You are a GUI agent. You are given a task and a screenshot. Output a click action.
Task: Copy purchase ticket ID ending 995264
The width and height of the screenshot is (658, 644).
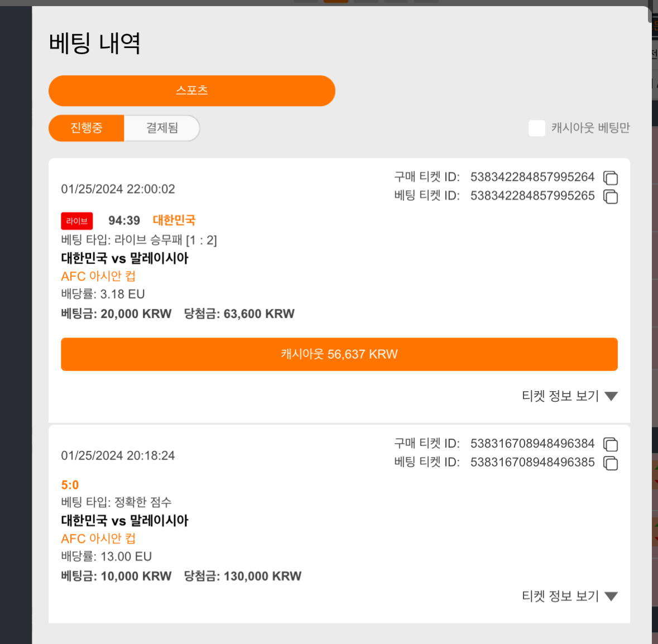tap(610, 178)
